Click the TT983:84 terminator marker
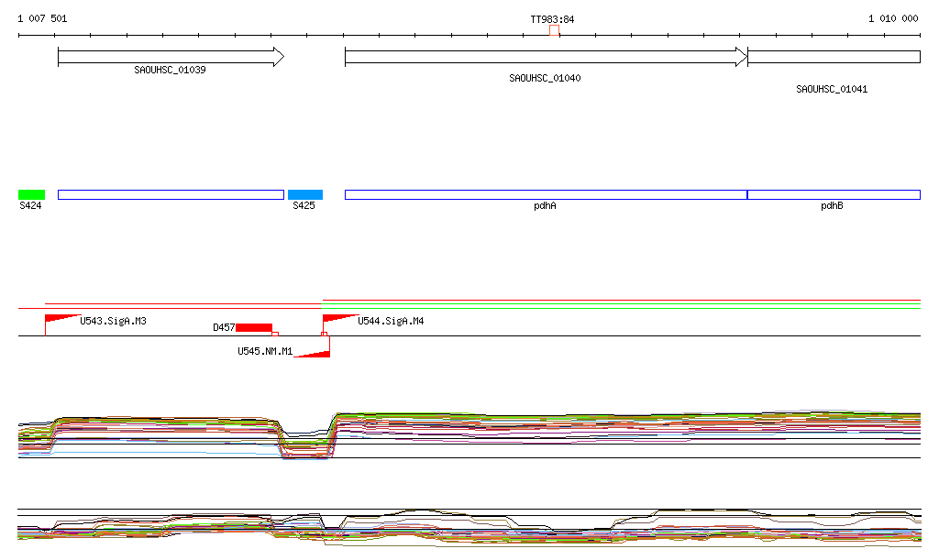This screenshot has height=560, width=939. [x=554, y=30]
